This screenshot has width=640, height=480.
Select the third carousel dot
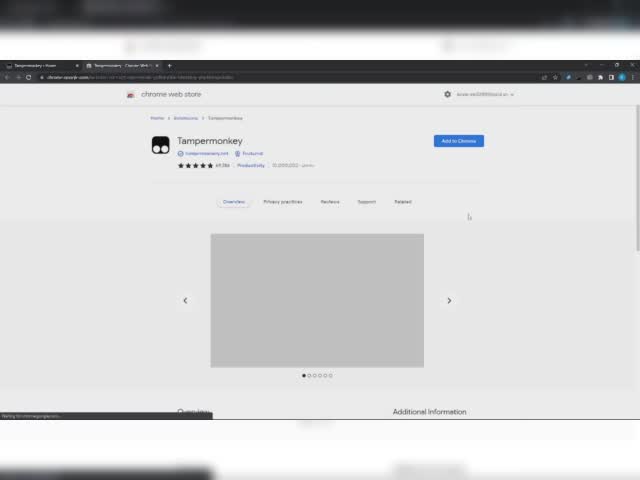(314, 376)
